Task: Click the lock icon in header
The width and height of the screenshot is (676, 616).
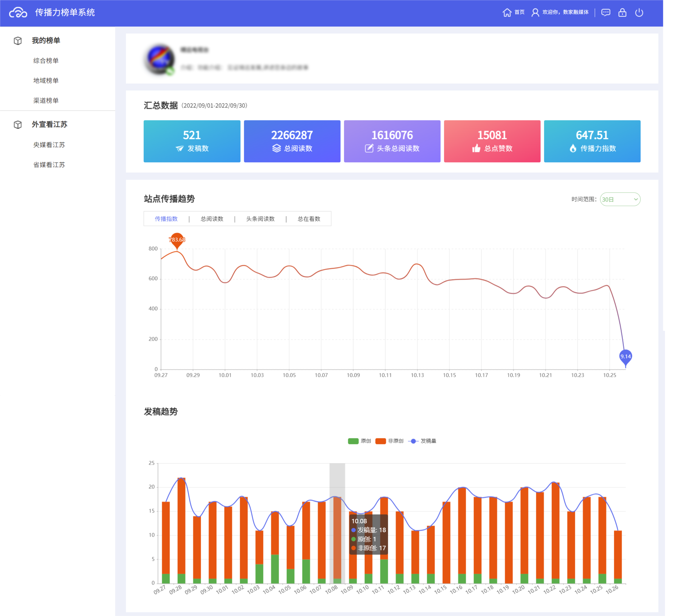Action: tap(622, 12)
